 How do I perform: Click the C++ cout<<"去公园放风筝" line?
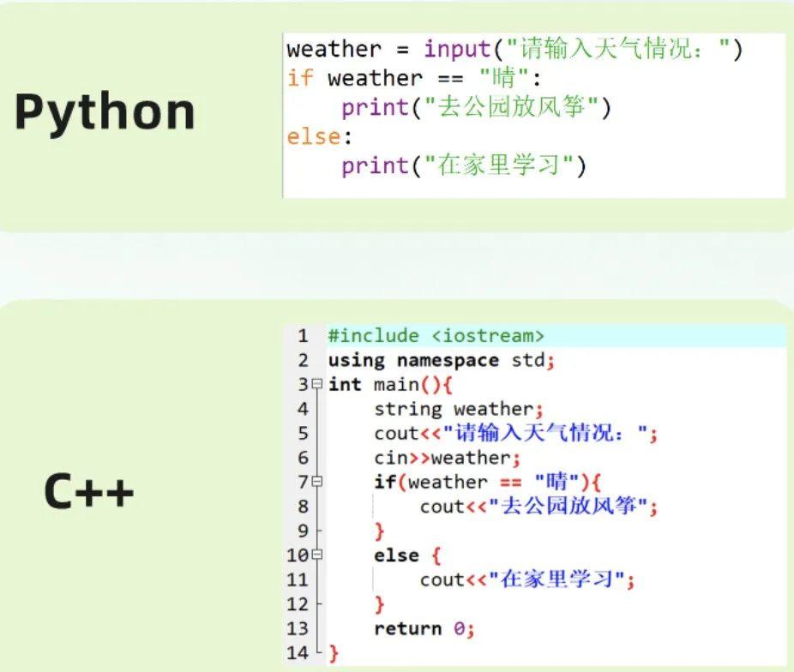538,506
